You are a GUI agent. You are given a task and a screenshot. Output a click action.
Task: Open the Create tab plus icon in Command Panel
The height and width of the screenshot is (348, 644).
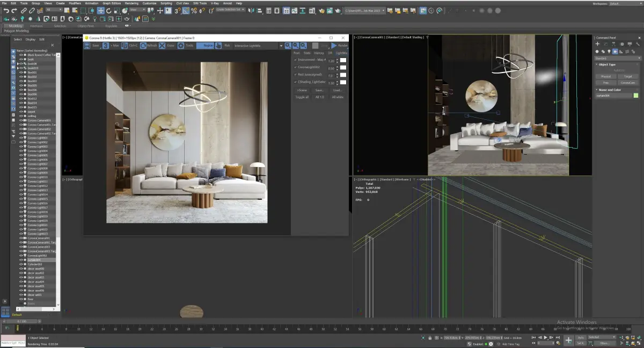597,44
